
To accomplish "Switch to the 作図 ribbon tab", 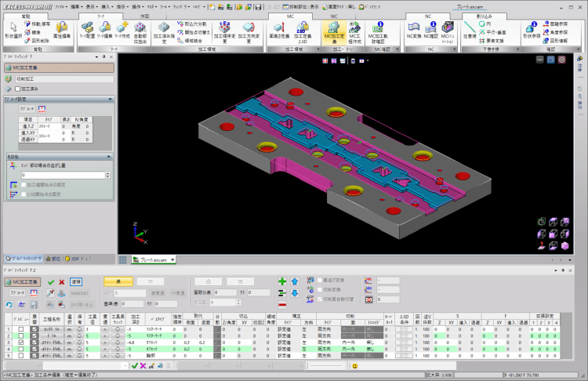I will (144, 16).
